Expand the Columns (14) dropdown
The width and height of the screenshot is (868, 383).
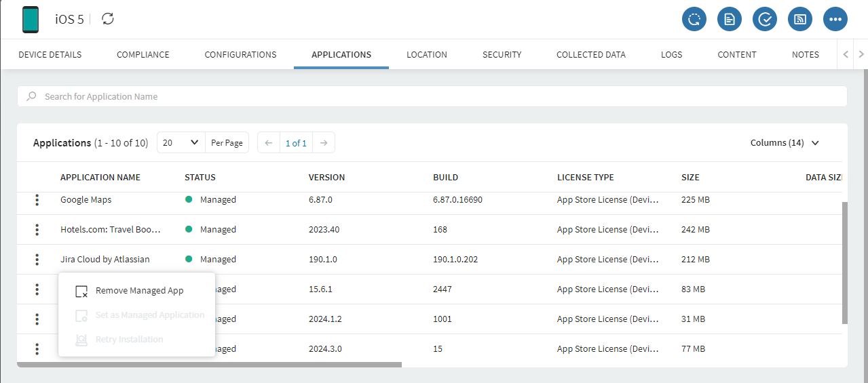tap(785, 143)
